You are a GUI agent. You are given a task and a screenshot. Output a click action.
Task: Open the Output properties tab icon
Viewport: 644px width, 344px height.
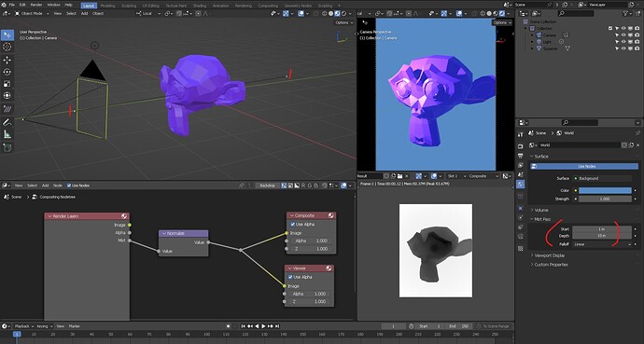coord(521,156)
